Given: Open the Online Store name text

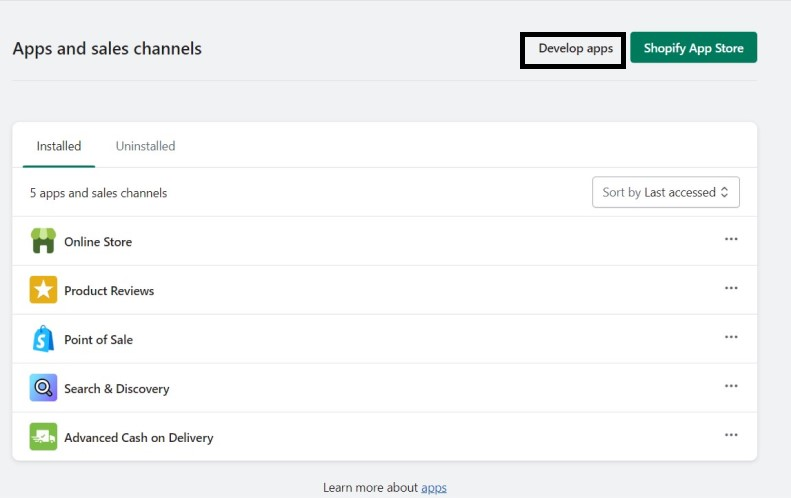Looking at the screenshot, I should (98, 242).
